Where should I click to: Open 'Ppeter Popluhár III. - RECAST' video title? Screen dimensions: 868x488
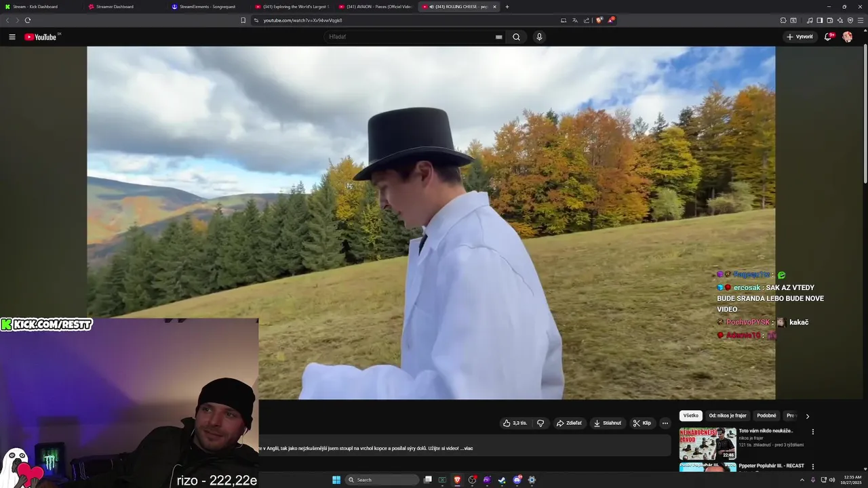[772, 466]
